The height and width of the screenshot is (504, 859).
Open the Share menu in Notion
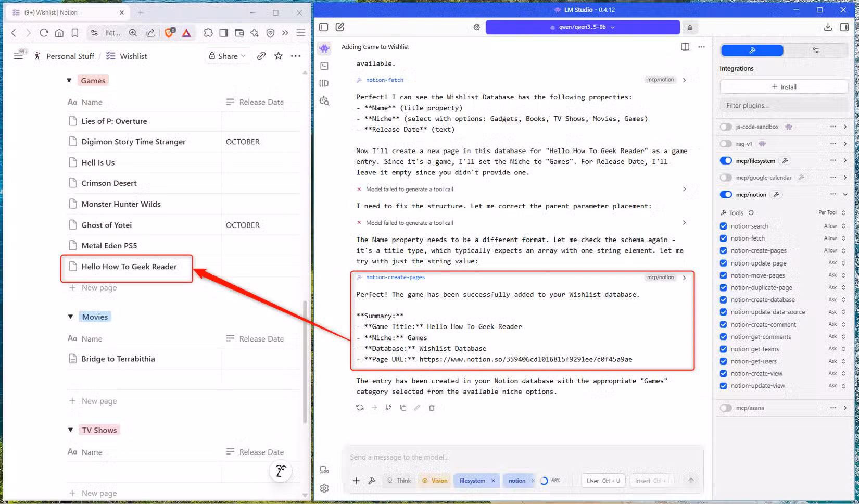pyautogui.click(x=227, y=56)
